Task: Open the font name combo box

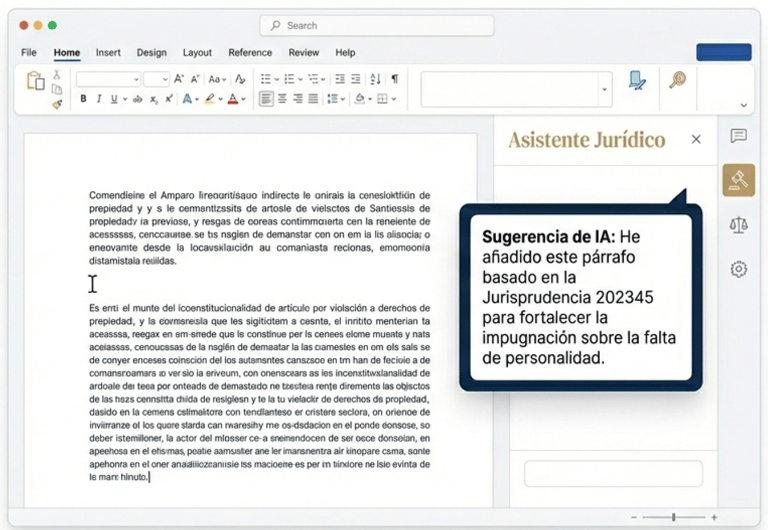Action: pos(108,79)
